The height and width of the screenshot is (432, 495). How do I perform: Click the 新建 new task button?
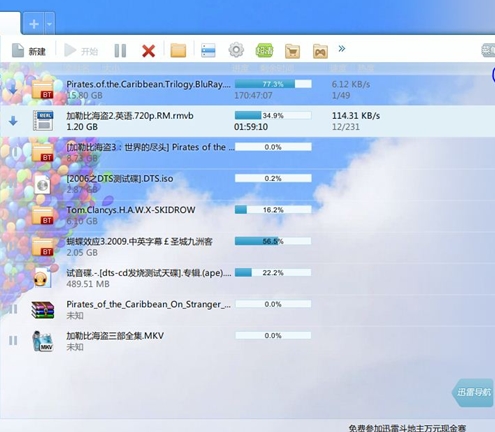29,51
